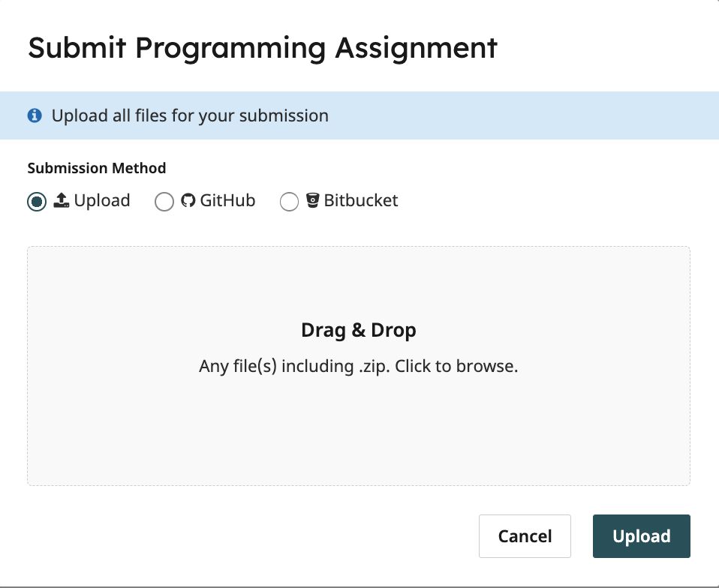Click the Drag & Drop area to browse files
Image resolution: width=719 pixels, height=588 pixels.
pyautogui.click(x=359, y=365)
